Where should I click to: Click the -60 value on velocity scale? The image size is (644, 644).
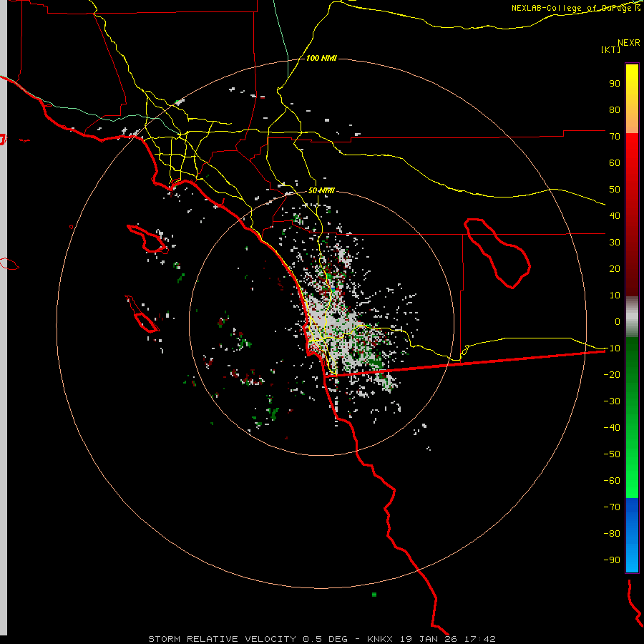612,481
